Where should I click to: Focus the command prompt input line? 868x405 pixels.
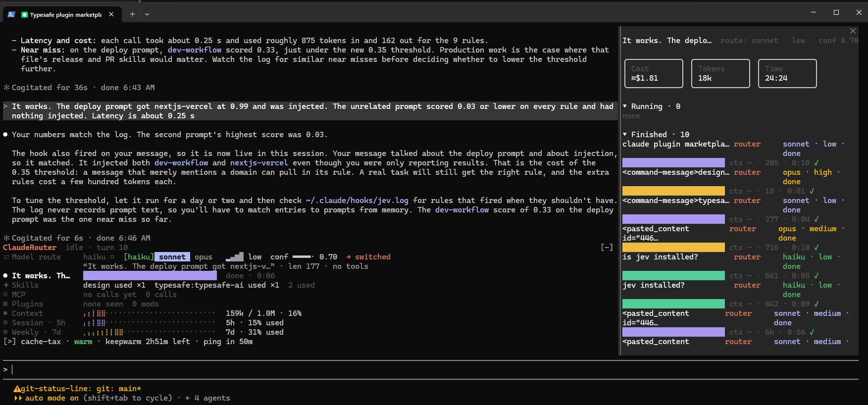pyautogui.click(x=431, y=370)
